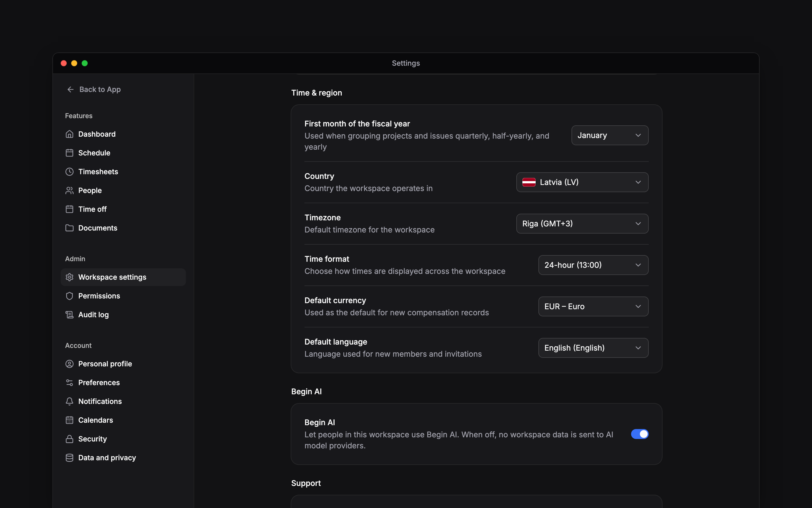The width and height of the screenshot is (812, 508).
Task: Click the Audit log scroll icon
Action: click(70, 315)
